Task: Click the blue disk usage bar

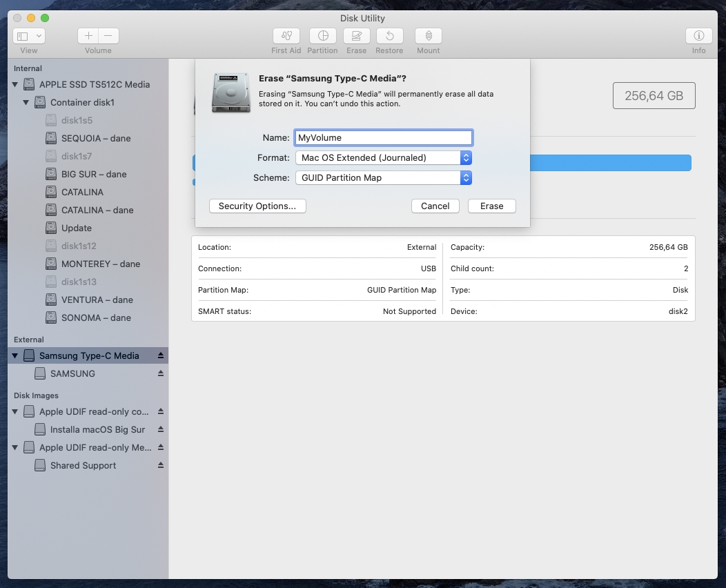Action: click(610, 163)
